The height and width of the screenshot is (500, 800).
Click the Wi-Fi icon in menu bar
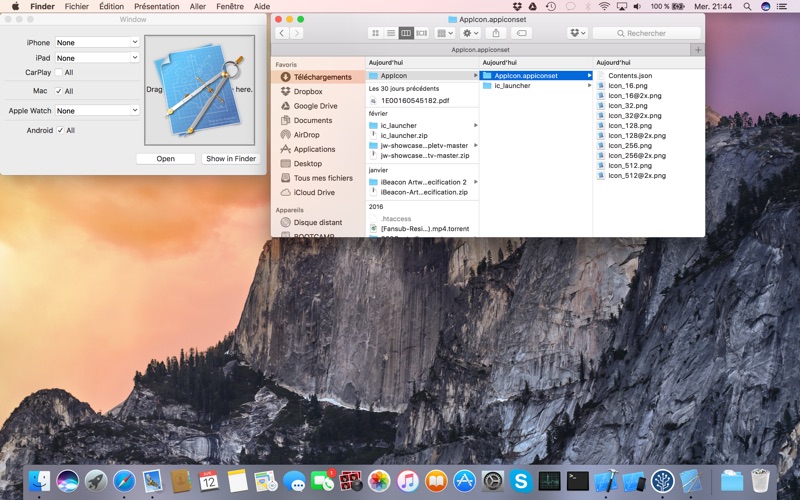point(604,6)
